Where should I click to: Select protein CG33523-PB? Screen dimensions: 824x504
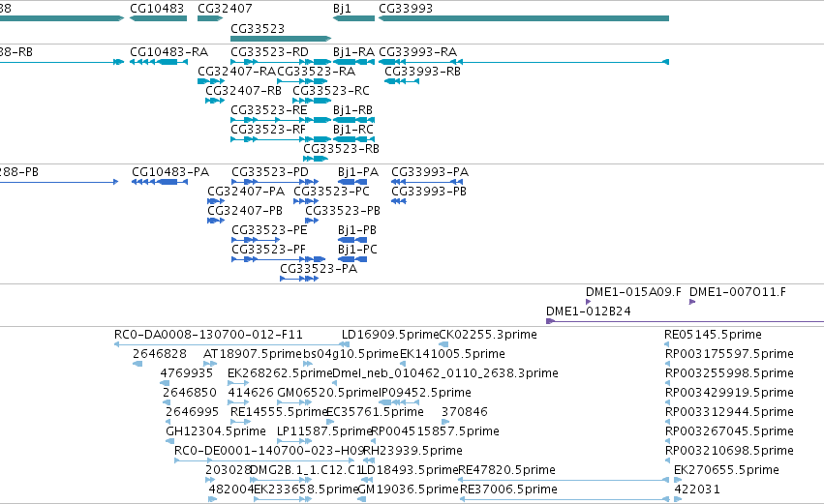(x=312, y=221)
